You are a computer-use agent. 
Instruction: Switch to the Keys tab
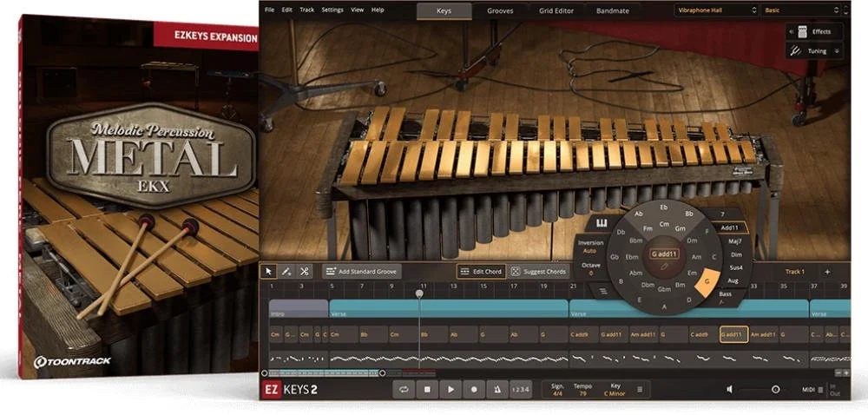click(444, 10)
